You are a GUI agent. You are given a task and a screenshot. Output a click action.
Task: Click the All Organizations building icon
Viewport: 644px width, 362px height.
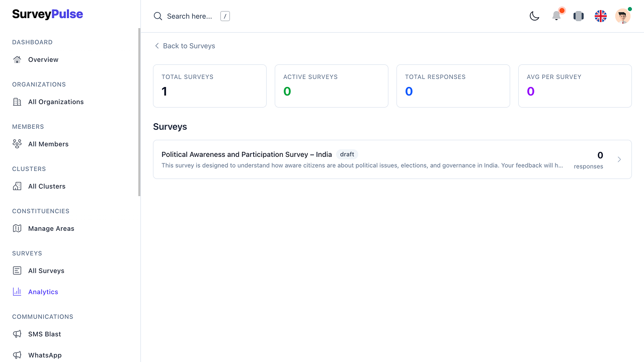(17, 102)
